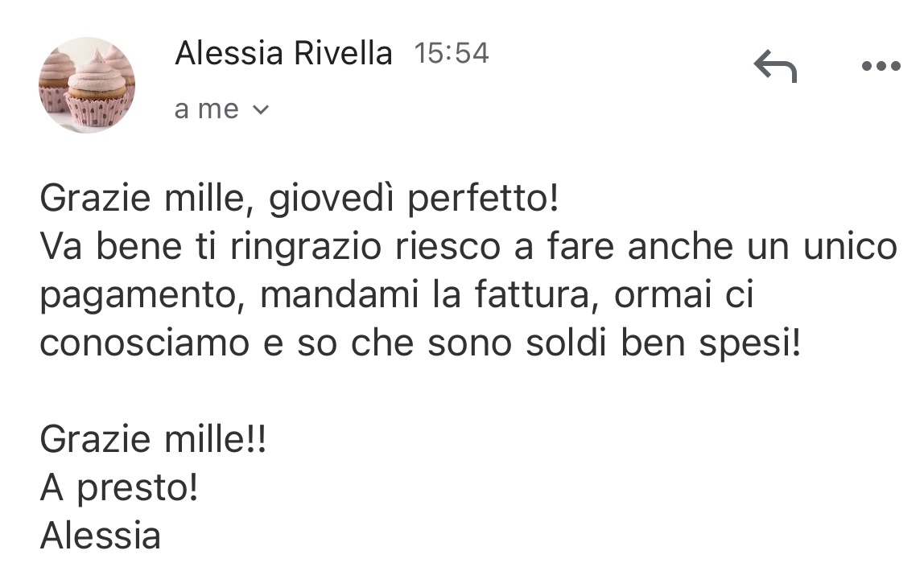Click the closing "Grazie mille!!" line
The image size is (924, 571).
[153, 439]
